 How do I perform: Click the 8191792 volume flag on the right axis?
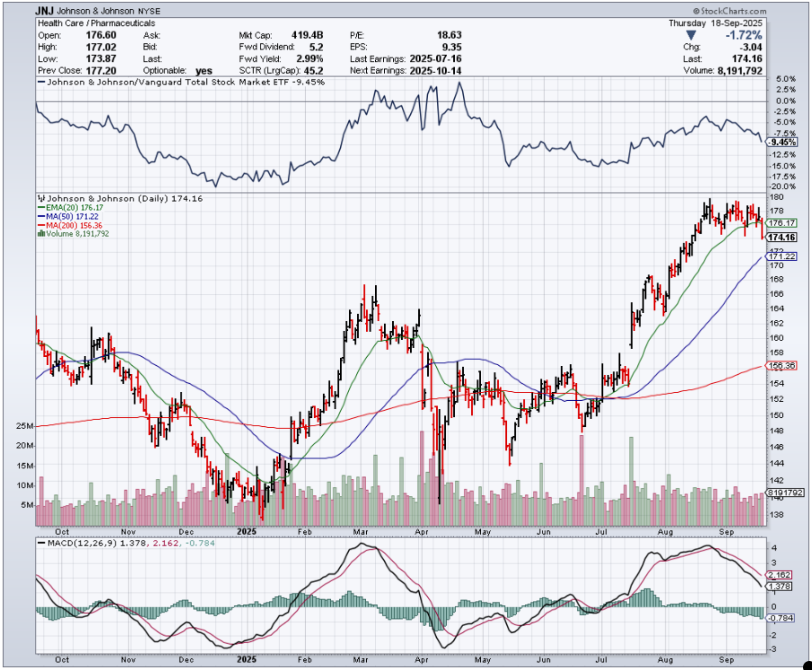click(786, 492)
